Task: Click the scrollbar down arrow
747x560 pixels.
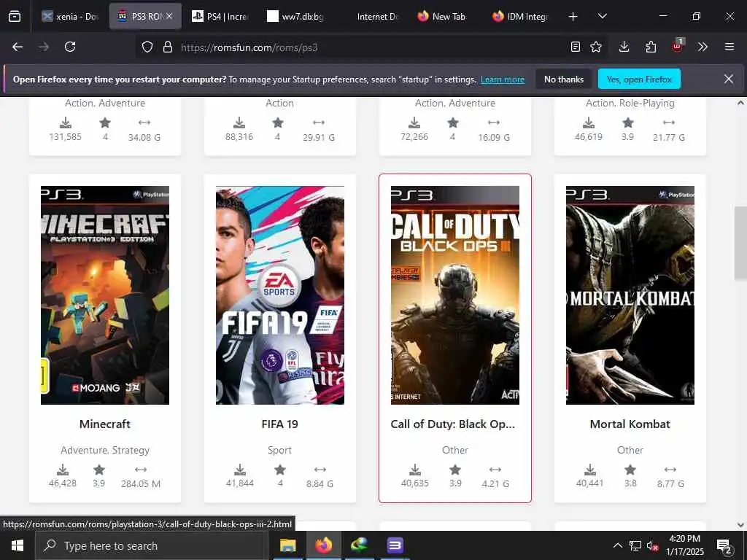Action: click(740, 525)
